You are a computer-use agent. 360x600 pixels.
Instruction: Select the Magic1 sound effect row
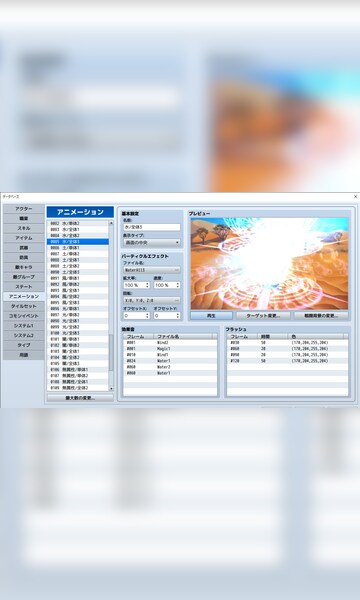tap(170, 349)
